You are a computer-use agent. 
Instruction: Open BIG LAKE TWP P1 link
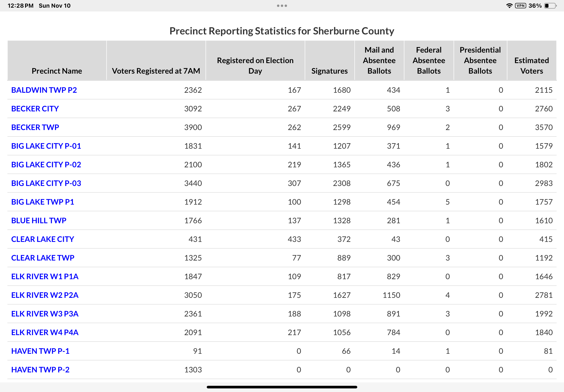pos(43,202)
